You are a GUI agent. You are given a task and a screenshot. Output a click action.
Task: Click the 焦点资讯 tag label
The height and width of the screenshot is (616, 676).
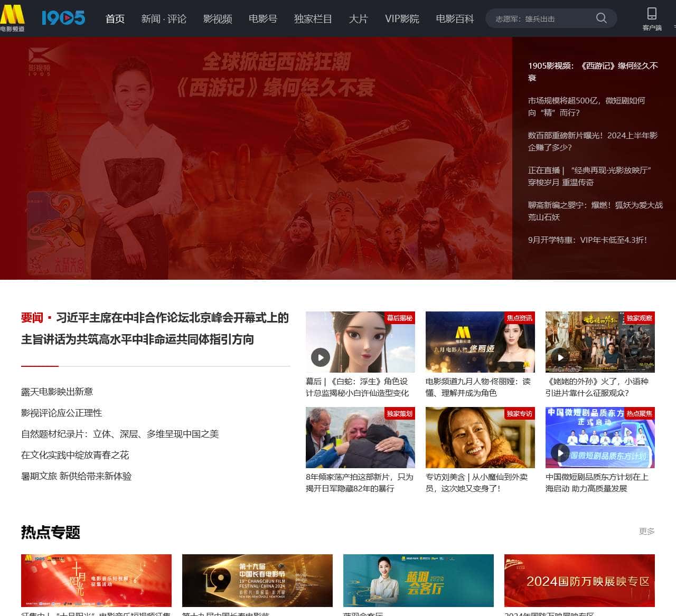[520, 318]
